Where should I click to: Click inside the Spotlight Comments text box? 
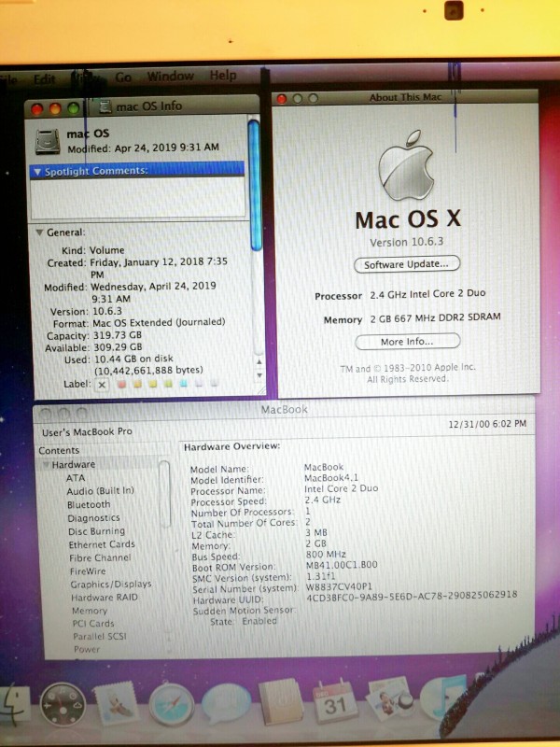click(137, 198)
